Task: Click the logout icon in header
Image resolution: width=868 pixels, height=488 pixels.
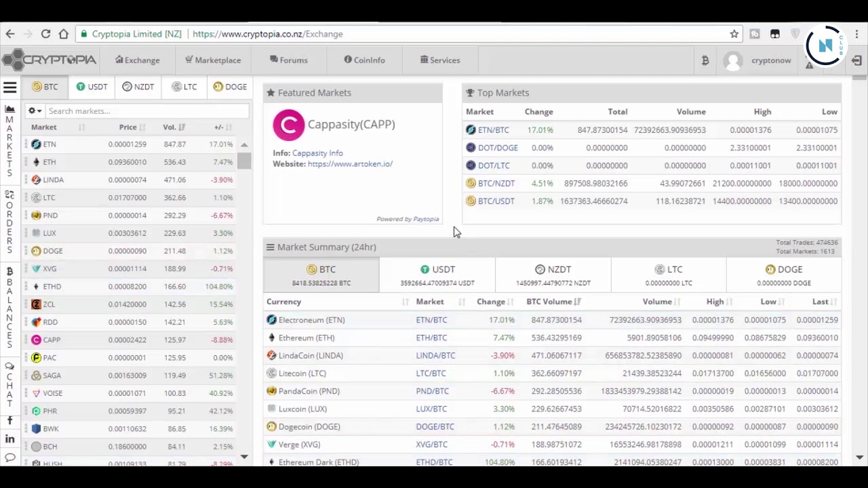Action: click(x=856, y=60)
